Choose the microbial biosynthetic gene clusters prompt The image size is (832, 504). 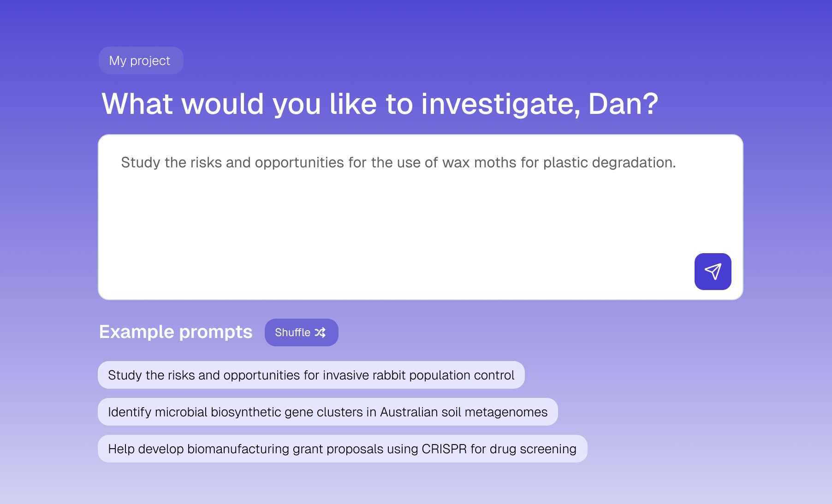tap(327, 412)
